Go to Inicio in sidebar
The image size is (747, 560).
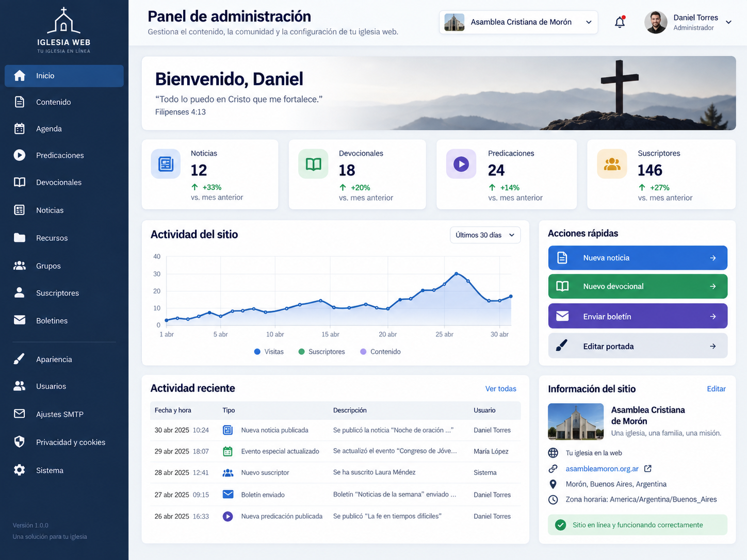click(x=64, y=76)
